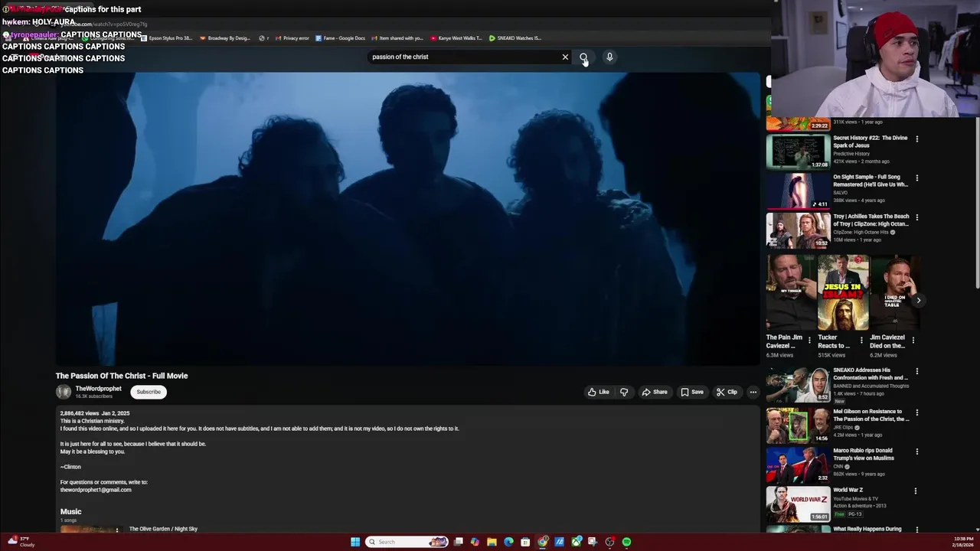The image size is (980, 551).
Task: Click the main video player area
Action: (x=407, y=219)
